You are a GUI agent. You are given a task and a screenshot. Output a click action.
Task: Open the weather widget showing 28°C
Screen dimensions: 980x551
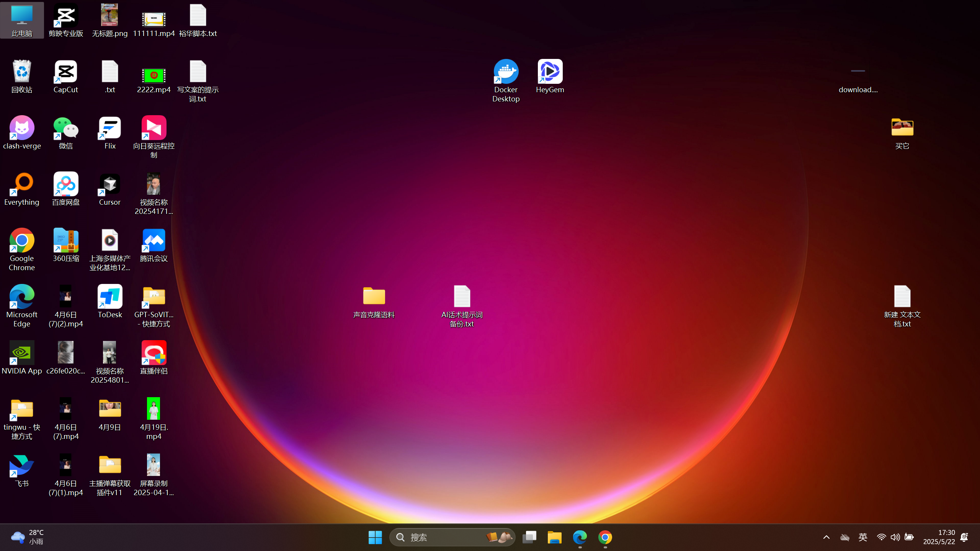(27, 537)
